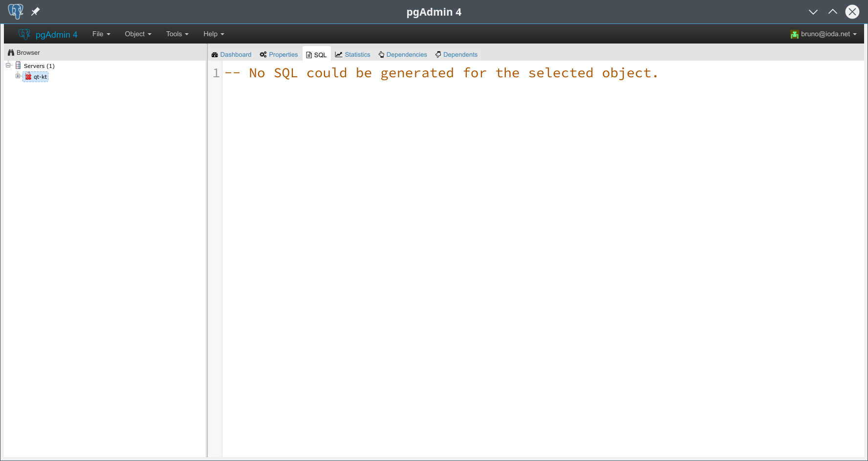Viewport: 868px width, 461px height.
Task: Click the 'No SQL could be generated' comment line
Action: 441,73
